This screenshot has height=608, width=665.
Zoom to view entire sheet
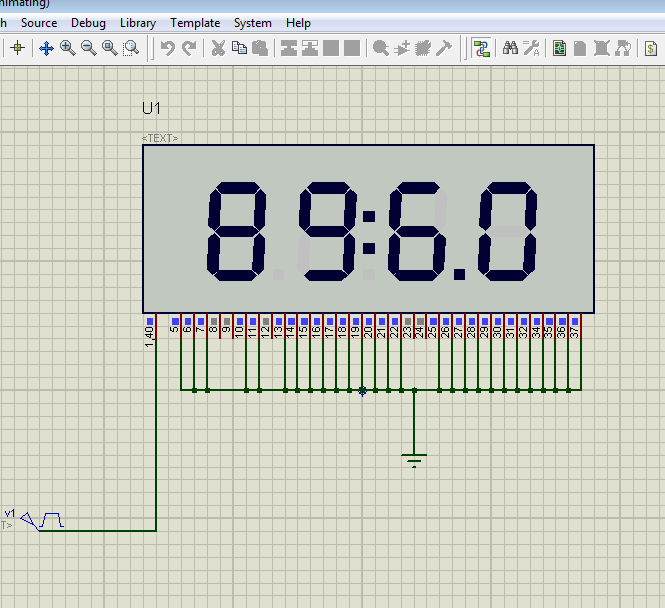110,48
